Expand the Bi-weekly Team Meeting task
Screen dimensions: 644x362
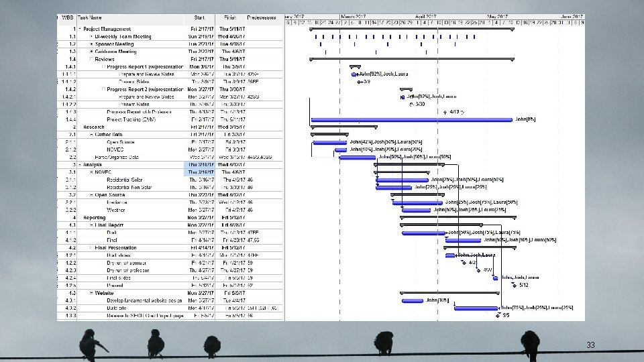(x=91, y=36)
